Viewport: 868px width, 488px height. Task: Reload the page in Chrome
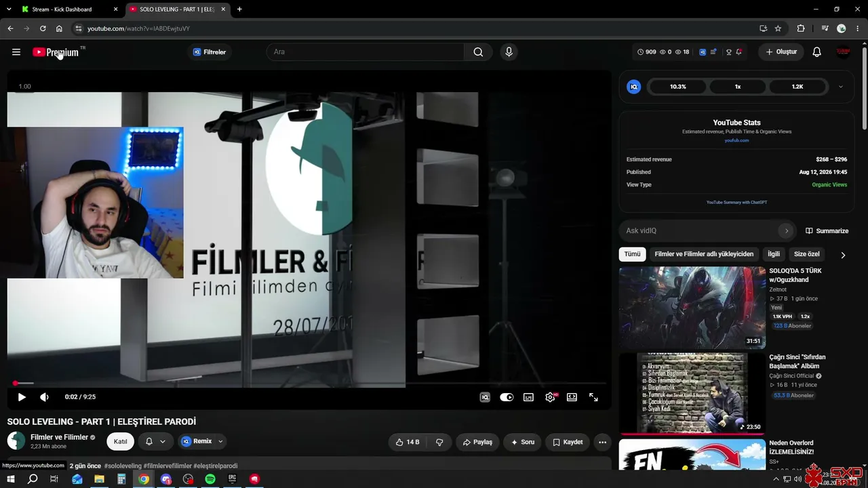[43, 28]
